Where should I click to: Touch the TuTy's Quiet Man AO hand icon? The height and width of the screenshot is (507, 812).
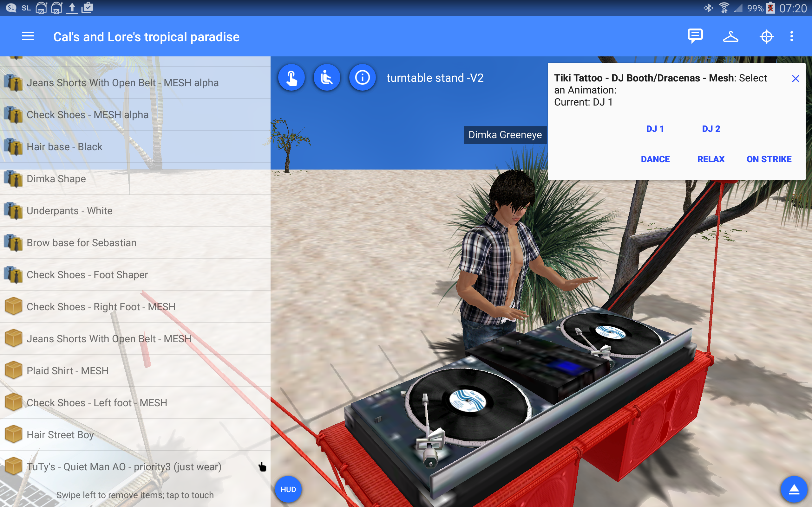262,467
